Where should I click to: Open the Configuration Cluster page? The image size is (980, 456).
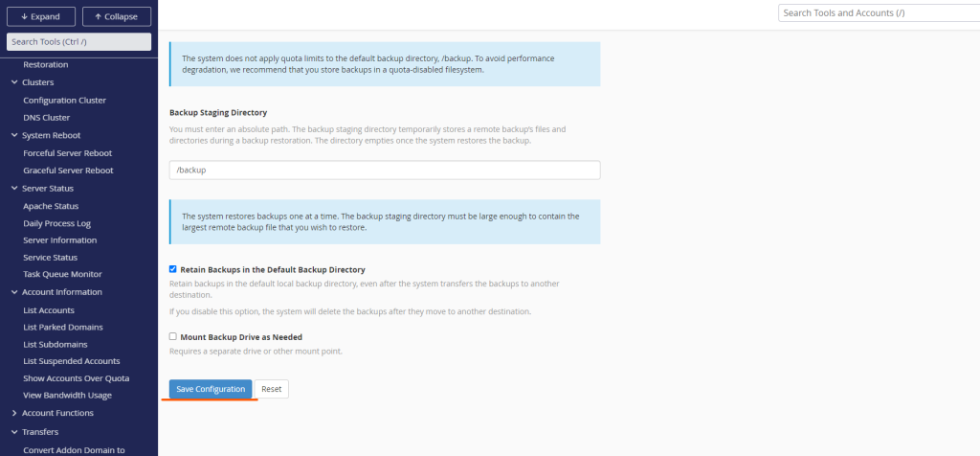click(x=64, y=101)
